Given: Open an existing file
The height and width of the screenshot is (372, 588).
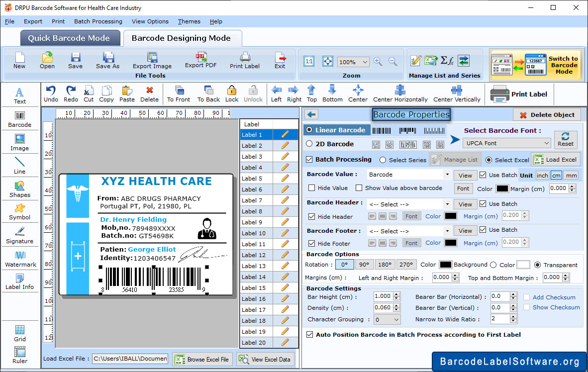Looking at the screenshot, I should 47,60.
